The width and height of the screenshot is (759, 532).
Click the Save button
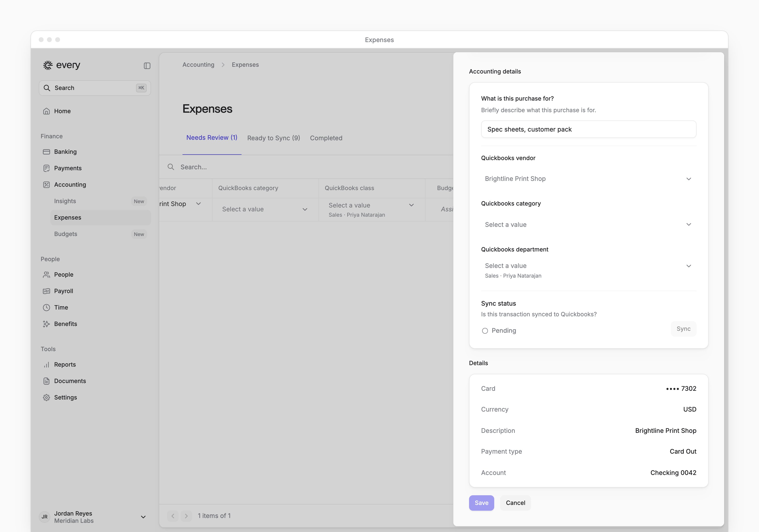tap(481, 503)
